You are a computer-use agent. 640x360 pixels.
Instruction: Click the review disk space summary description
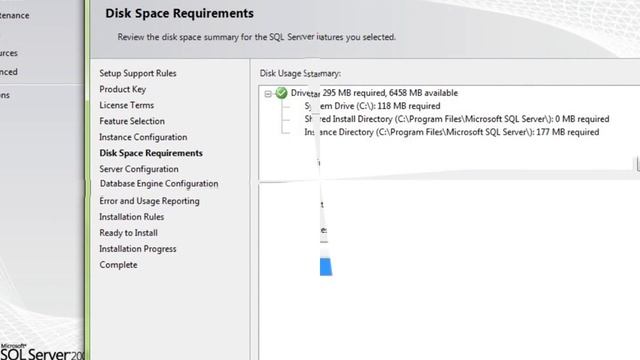[257, 37]
